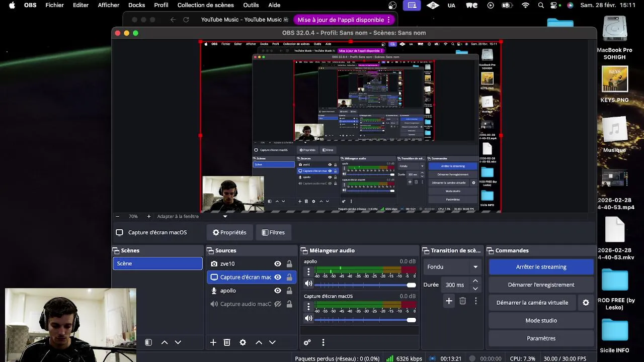Click Démarrer l'enregistrement button
This screenshot has width=644, height=362.
(x=541, y=285)
